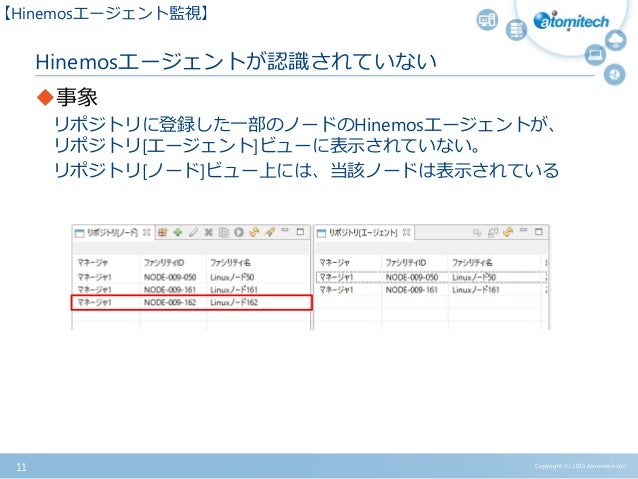Click the agent update icon in agent view
The height and width of the screenshot is (479, 638).
coord(493,232)
